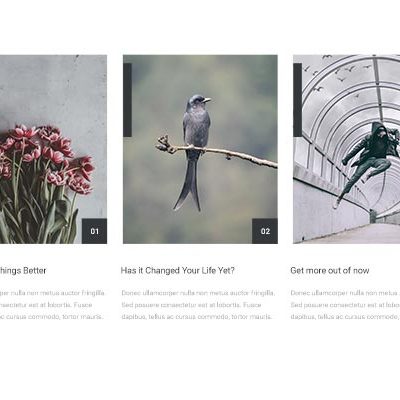
Task: Open the heading ending with 'hings Better'
Action: [x=23, y=270]
